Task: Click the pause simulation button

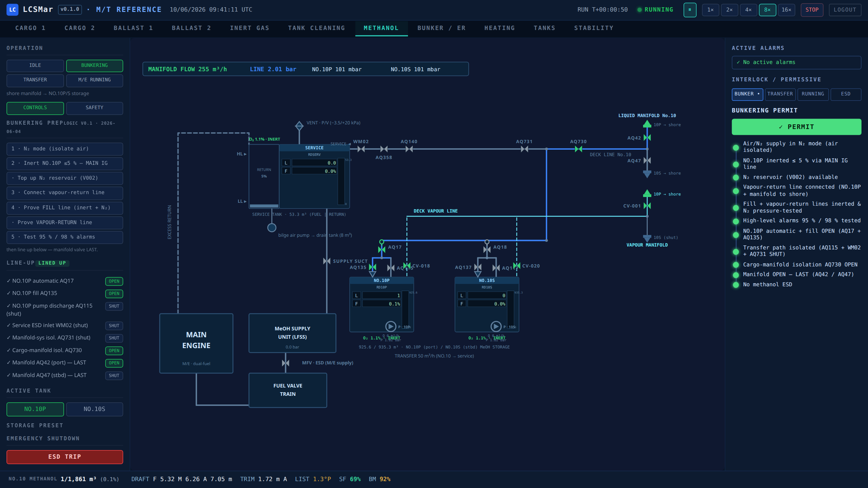Action: coord(690,10)
